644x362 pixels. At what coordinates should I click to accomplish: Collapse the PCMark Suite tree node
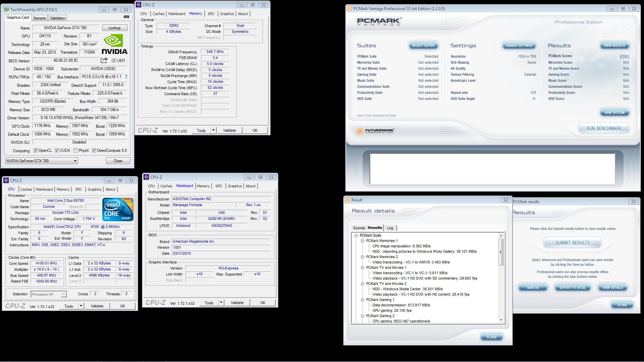tap(356, 235)
